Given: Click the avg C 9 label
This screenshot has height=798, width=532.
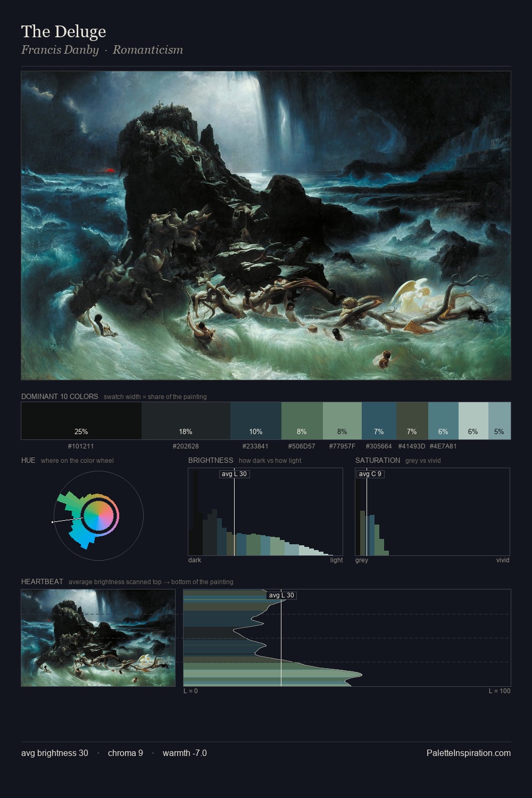Looking at the screenshot, I should pyautogui.click(x=370, y=474).
